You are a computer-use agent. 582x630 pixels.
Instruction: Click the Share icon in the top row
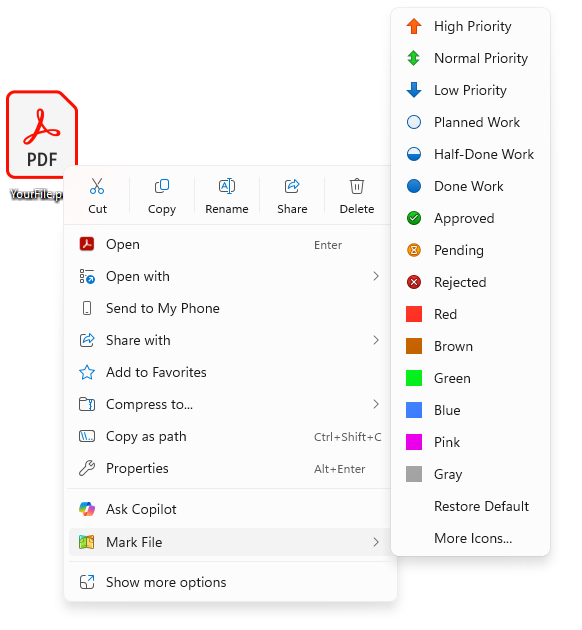pos(292,186)
